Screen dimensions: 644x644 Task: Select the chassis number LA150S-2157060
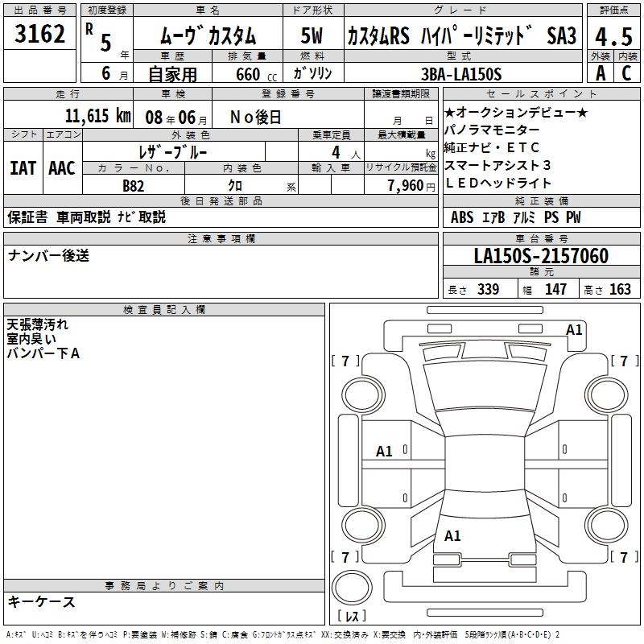coord(541,256)
